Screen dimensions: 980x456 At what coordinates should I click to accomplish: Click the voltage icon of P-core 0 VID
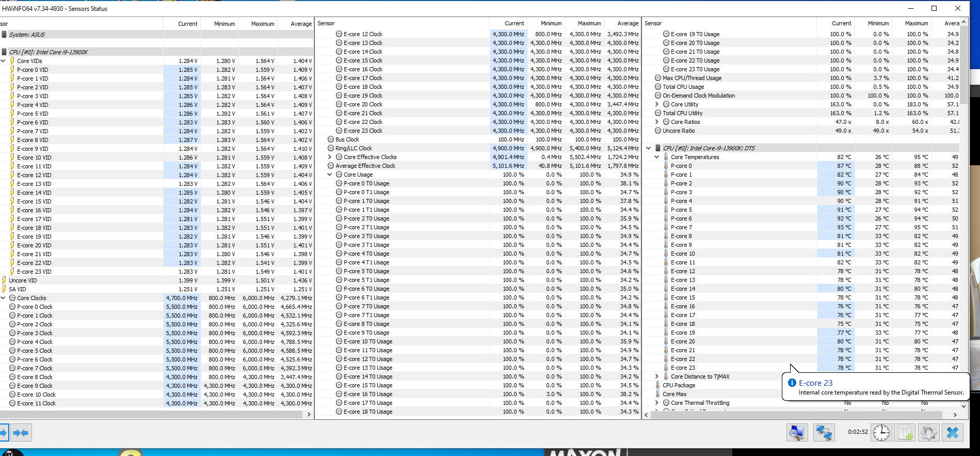click(12, 70)
